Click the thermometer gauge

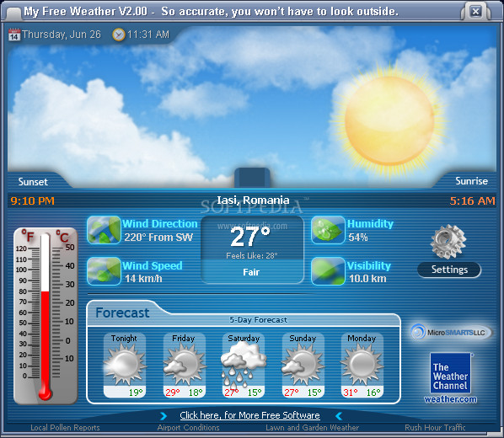46,316
